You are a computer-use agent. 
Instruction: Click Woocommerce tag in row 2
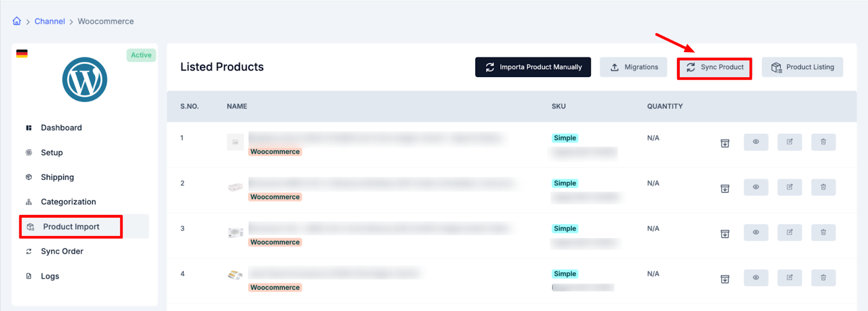click(x=275, y=197)
